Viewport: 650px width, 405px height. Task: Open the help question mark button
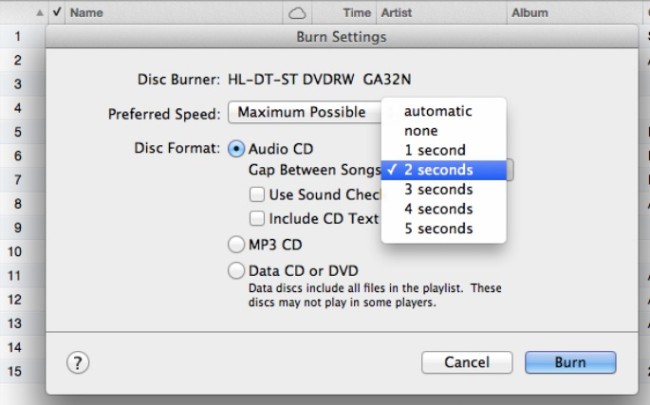coord(78,363)
